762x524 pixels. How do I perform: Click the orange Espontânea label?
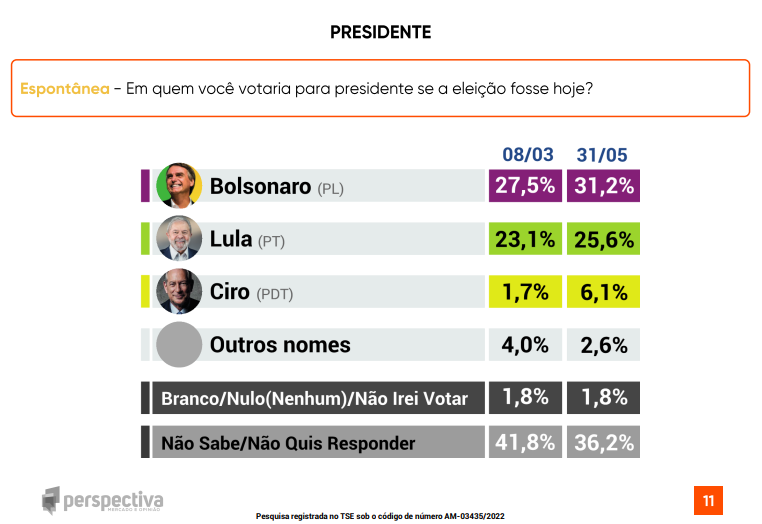pyautogui.click(x=65, y=88)
